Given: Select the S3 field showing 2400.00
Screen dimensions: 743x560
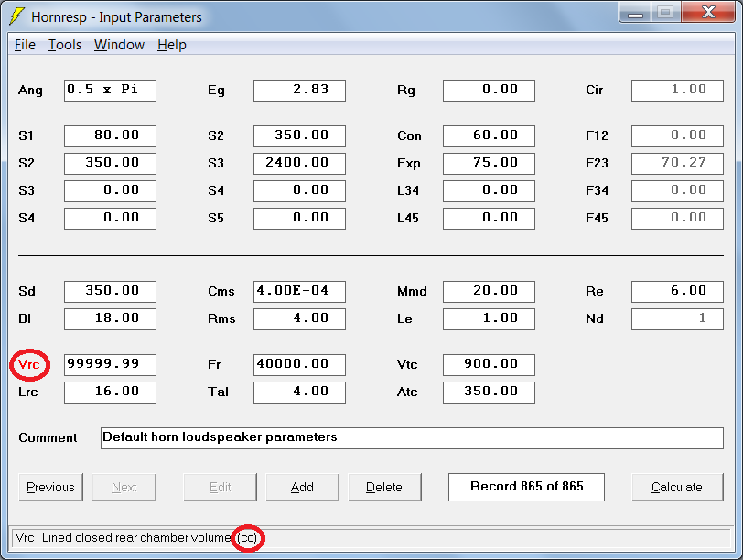Looking at the screenshot, I should [x=299, y=164].
